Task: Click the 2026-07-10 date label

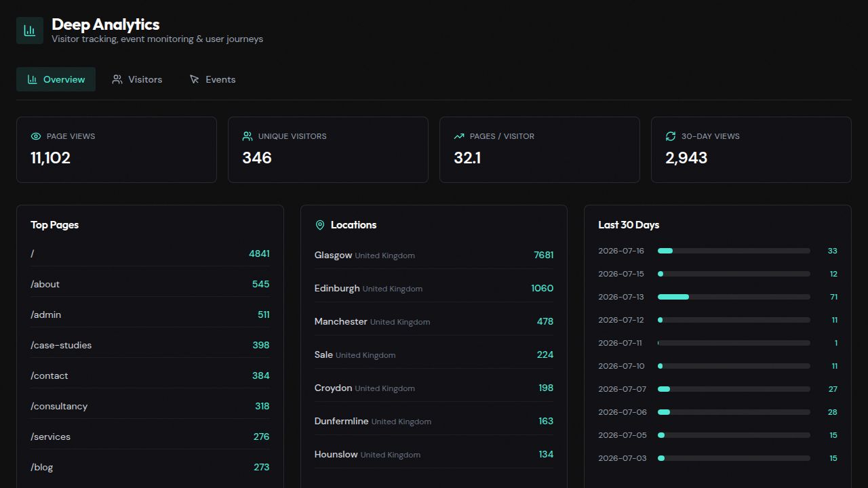Action: (621, 366)
